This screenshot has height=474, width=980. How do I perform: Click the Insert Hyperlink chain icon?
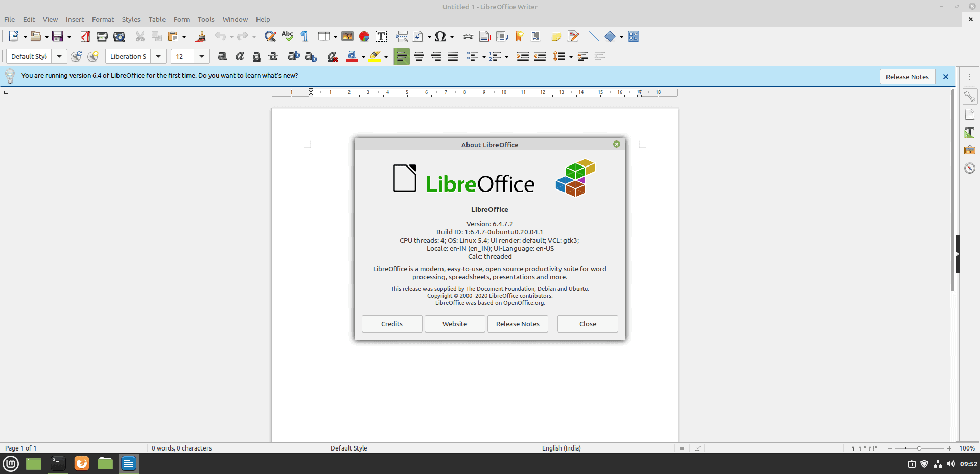pos(468,36)
